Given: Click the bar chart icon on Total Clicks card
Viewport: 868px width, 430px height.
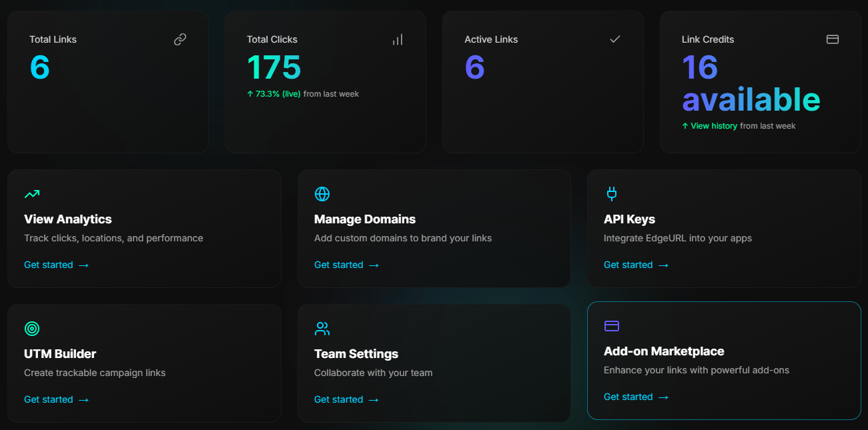Looking at the screenshot, I should point(397,39).
